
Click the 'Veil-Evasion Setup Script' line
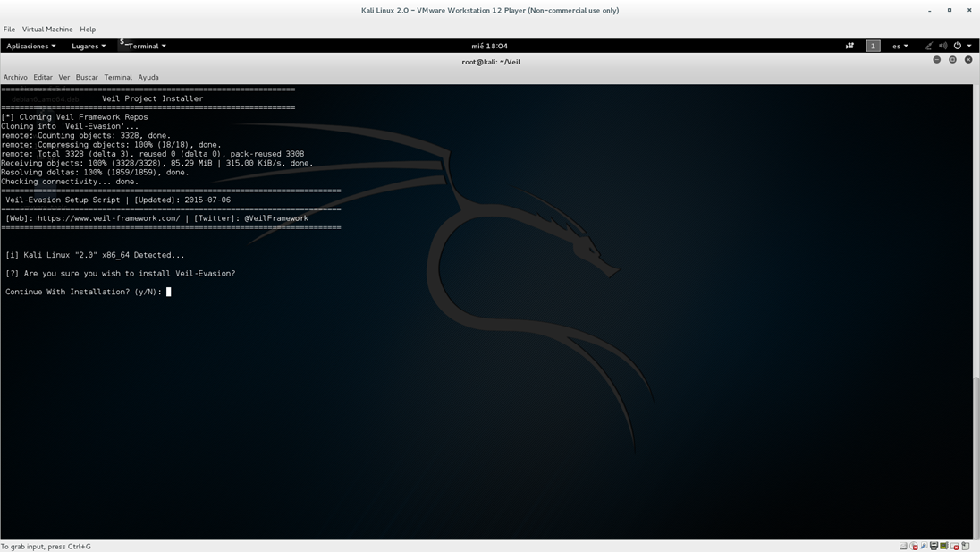pyautogui.click(x=118, y=200)
